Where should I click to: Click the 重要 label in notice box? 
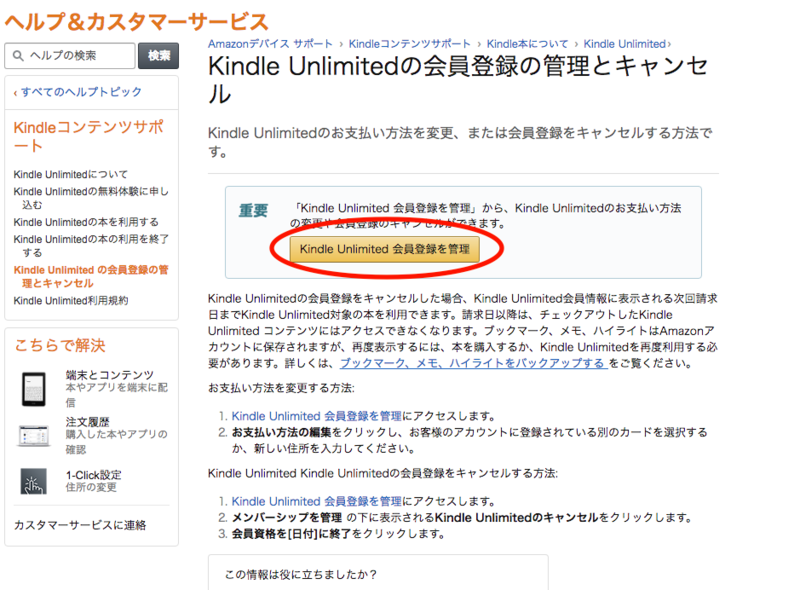(x=253, y=210)
